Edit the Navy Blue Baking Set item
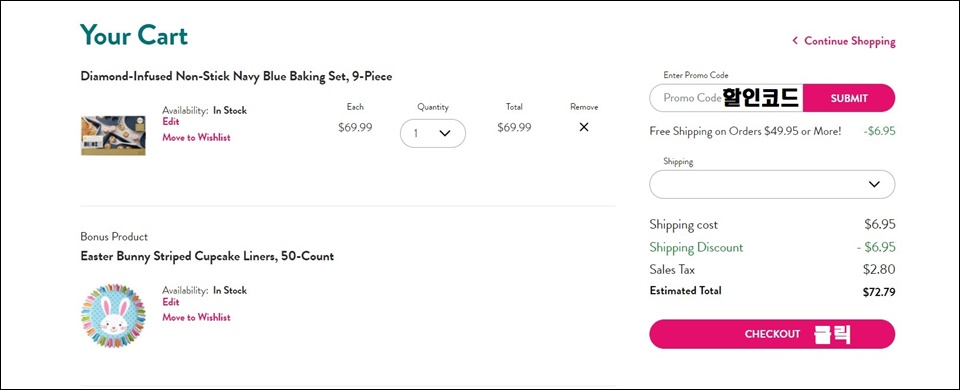The height and width of the screenshot is (390, 960). pyautogui.click(x=171, y=122)
